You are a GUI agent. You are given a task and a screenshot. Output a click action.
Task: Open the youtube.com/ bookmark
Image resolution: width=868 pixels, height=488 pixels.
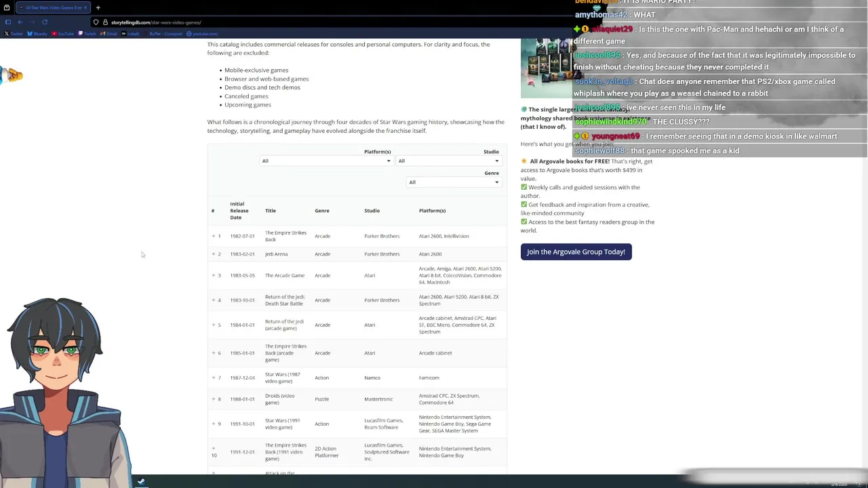coord(203,34)
